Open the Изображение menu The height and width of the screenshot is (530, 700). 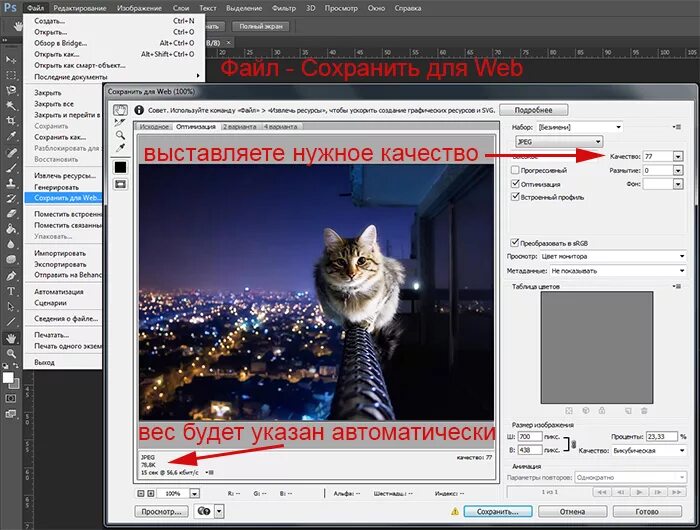139,8
